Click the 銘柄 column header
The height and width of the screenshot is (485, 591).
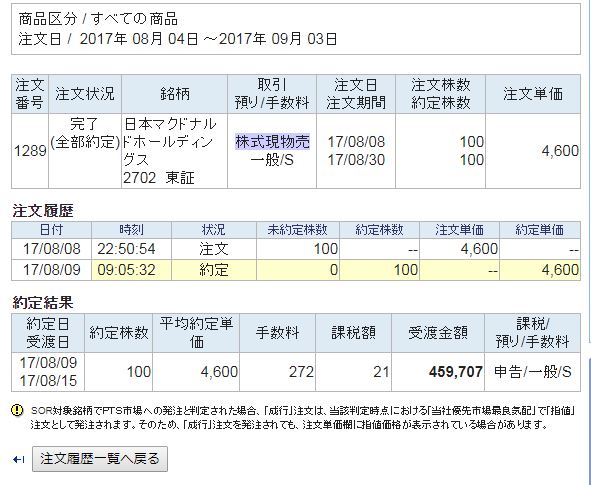click(175, 94)
